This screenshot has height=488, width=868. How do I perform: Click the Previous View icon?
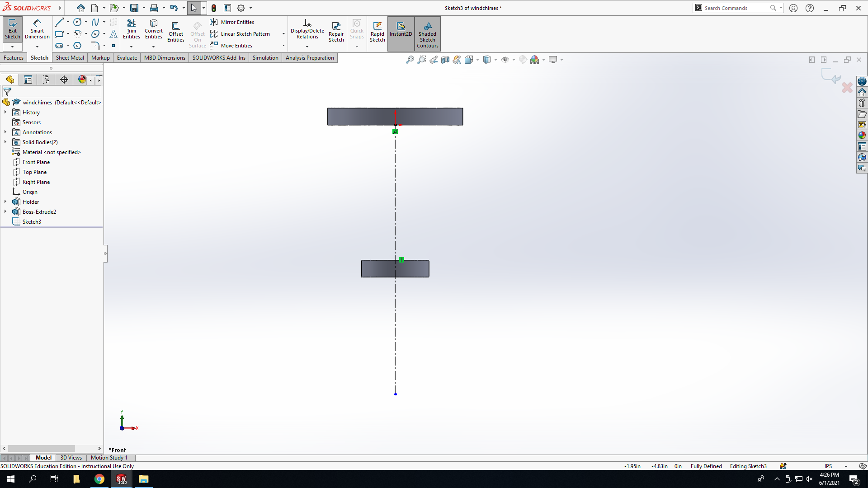433,60
